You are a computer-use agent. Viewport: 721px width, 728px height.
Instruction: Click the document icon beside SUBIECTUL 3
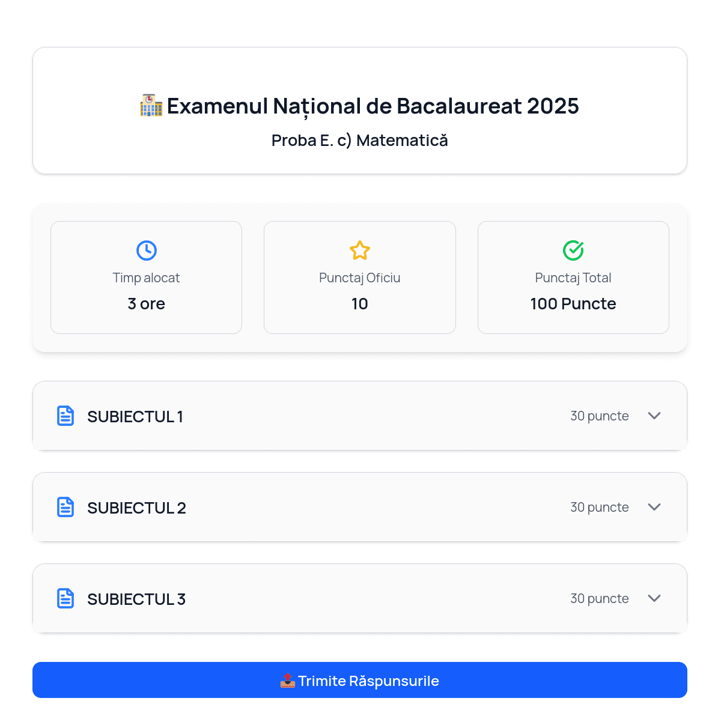(x=65, y=598)
